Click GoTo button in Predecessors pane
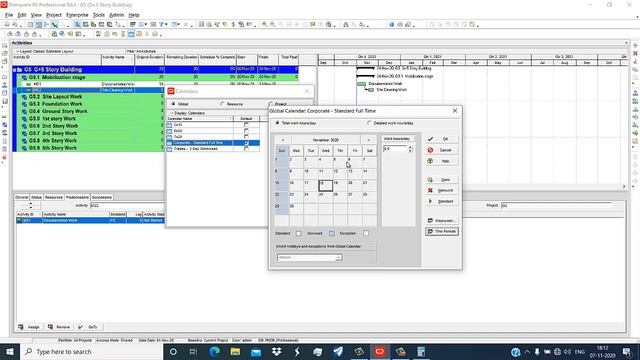 [88, 327]
